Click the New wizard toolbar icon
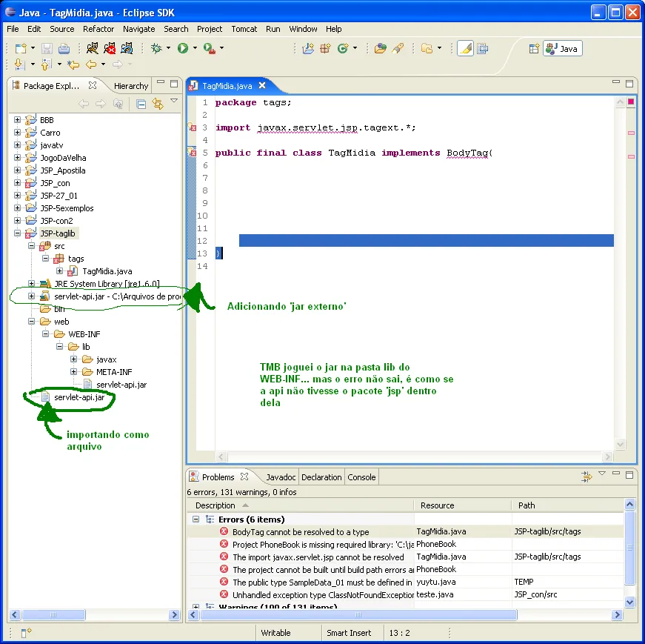 21,48
